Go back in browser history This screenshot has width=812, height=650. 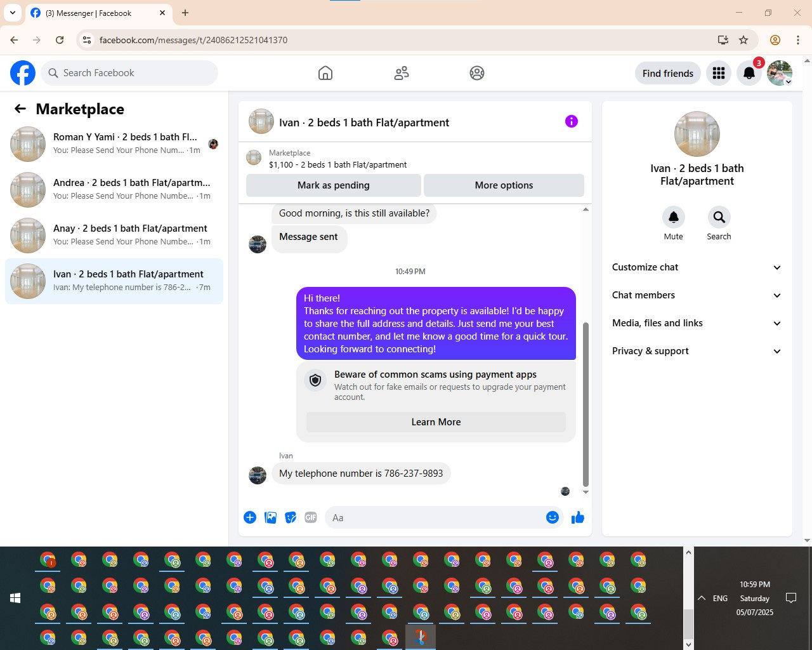pos(14,40)
